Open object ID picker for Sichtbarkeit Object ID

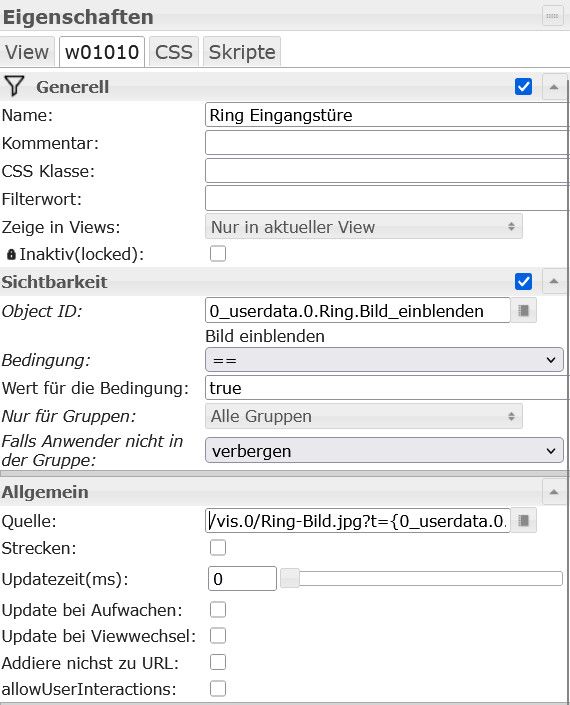523,311
